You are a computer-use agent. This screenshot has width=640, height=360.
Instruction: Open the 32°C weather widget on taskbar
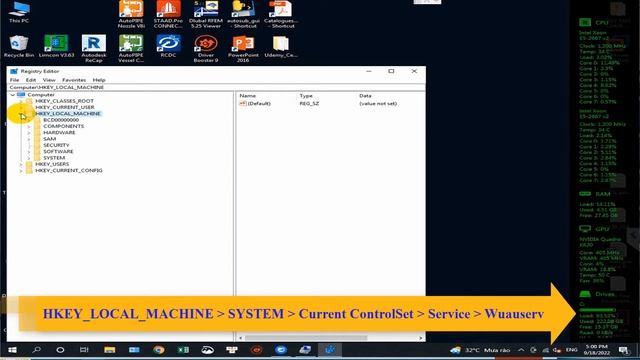pos(481,350)
